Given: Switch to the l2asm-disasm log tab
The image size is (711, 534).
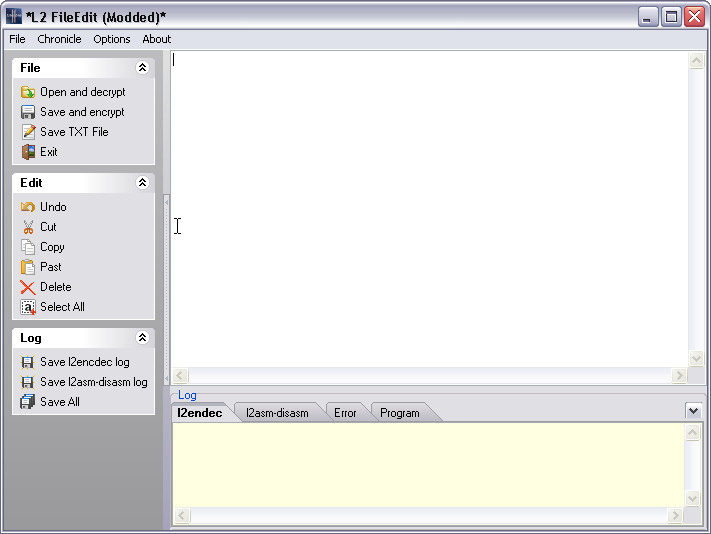Looking at the screenshot, I should [x=277, y=413].
